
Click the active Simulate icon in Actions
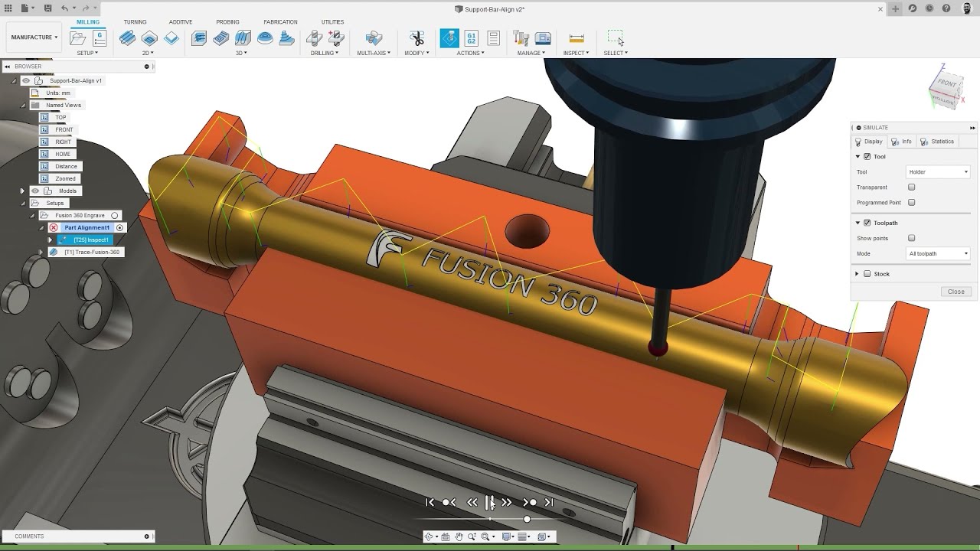click(449, 38)
